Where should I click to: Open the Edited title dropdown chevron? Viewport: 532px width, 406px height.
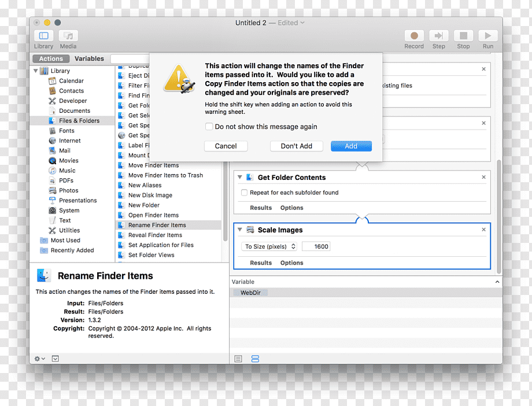pos(302,23)
